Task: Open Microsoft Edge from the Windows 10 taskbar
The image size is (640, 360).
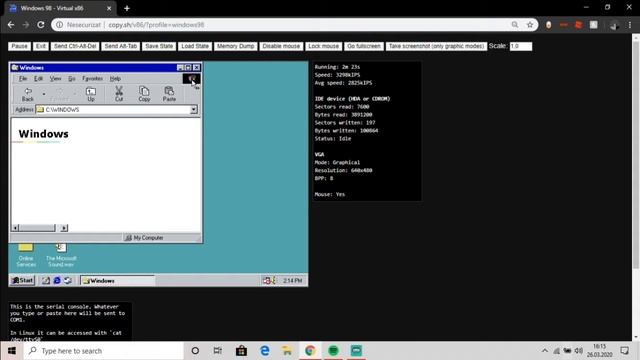Action: 264,351
